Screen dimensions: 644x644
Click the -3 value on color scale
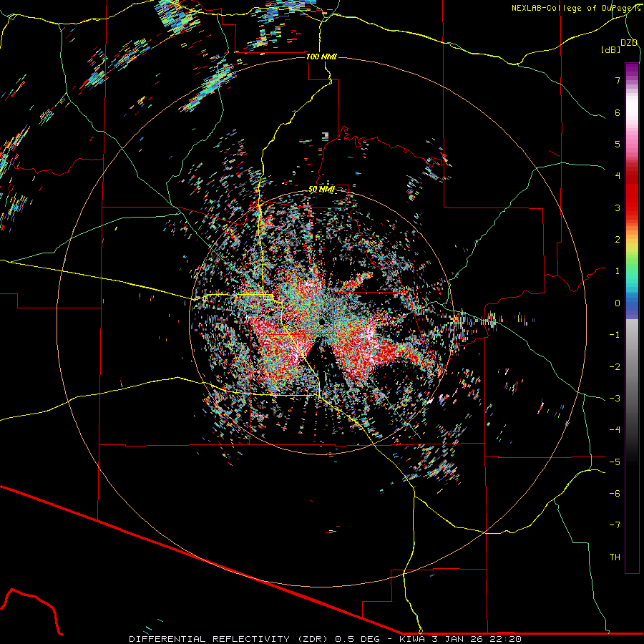[x=615, y=398]
